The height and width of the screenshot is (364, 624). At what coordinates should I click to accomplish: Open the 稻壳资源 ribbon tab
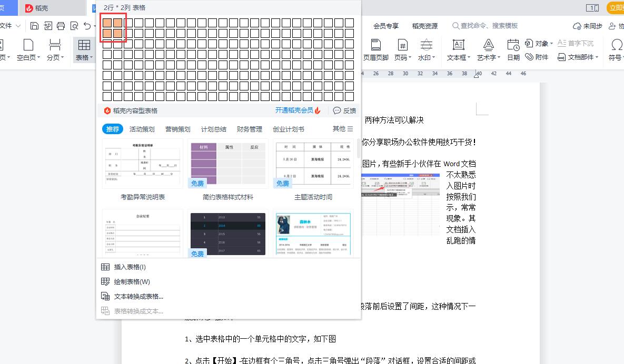click(424, 26)
